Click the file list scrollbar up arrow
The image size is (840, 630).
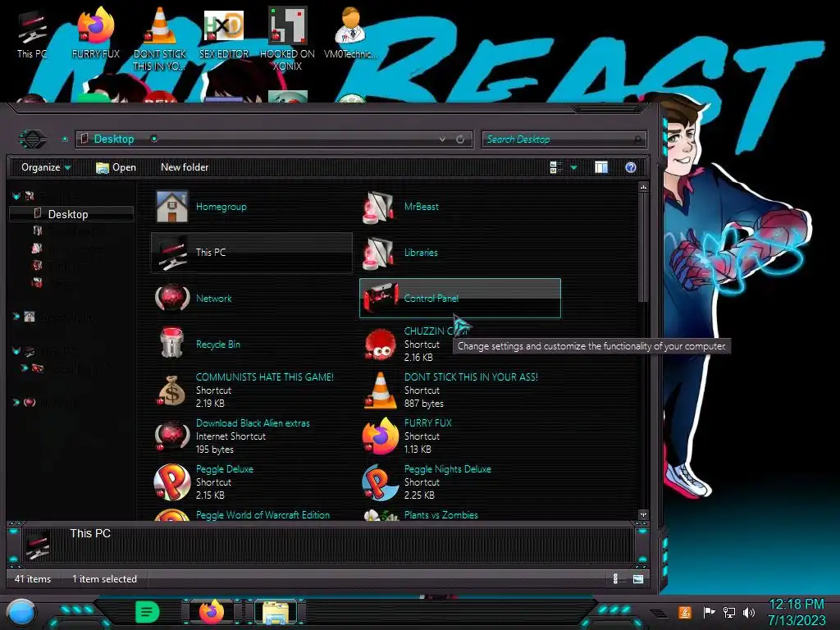643,187
